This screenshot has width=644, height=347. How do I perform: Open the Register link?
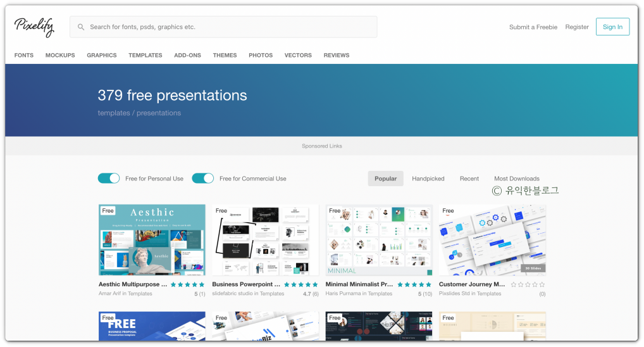pyautogui.click(x=577, y=27)
